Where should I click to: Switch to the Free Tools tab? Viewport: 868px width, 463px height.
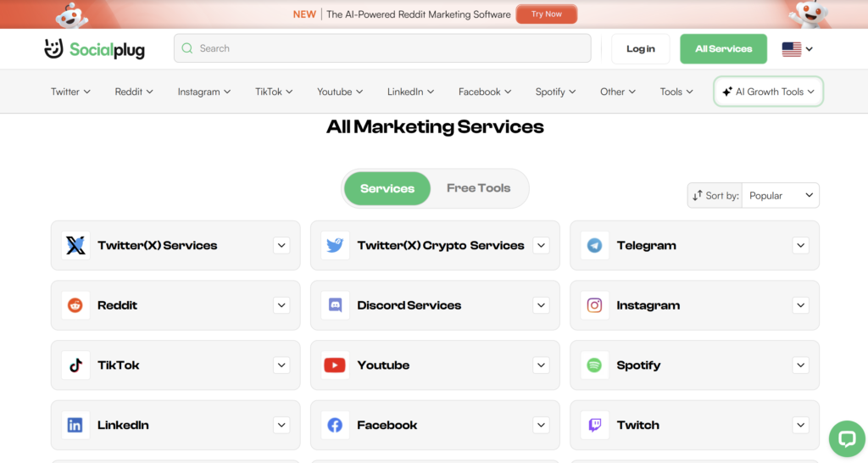[478, 188]
